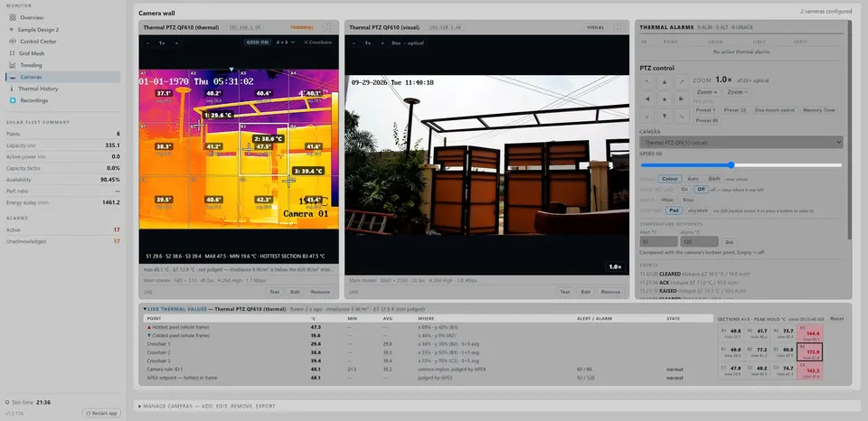Test the visual camera stream

tap(565, 292)
